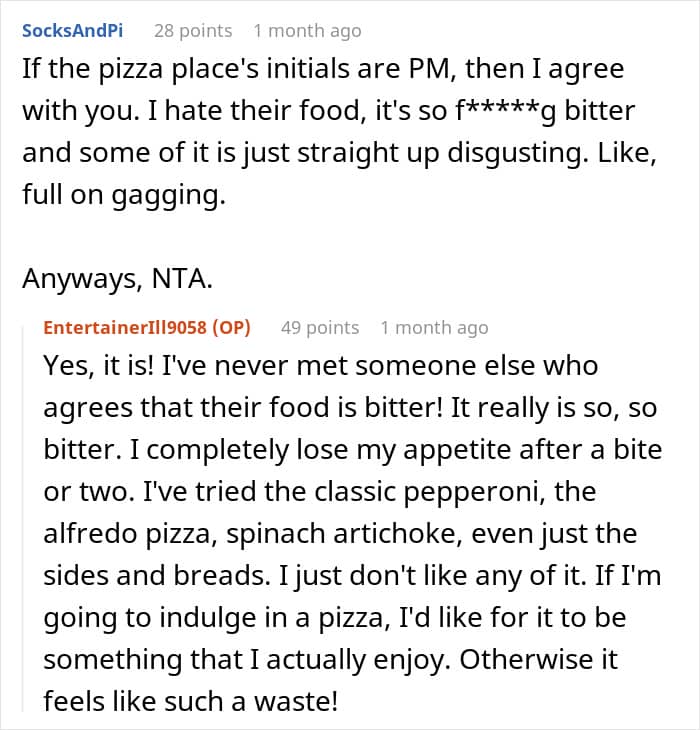The height and width of the screenshot is (730, 700).
Task: Click the words "alfredo pizza"
Action: point(131,534)
